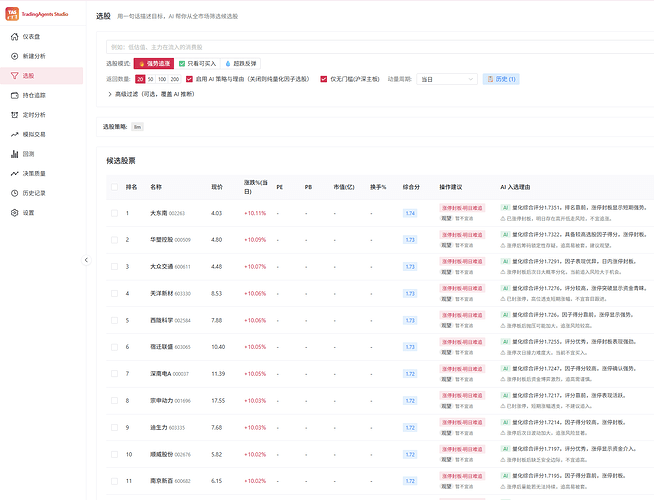Sort by the 综合分 column header
Viewport: 654px width, 500px height.
[411, 187]
